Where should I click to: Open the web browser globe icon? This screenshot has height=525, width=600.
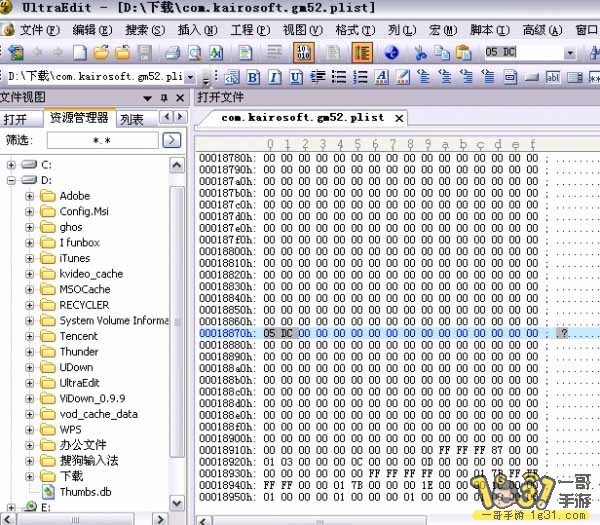391,53
